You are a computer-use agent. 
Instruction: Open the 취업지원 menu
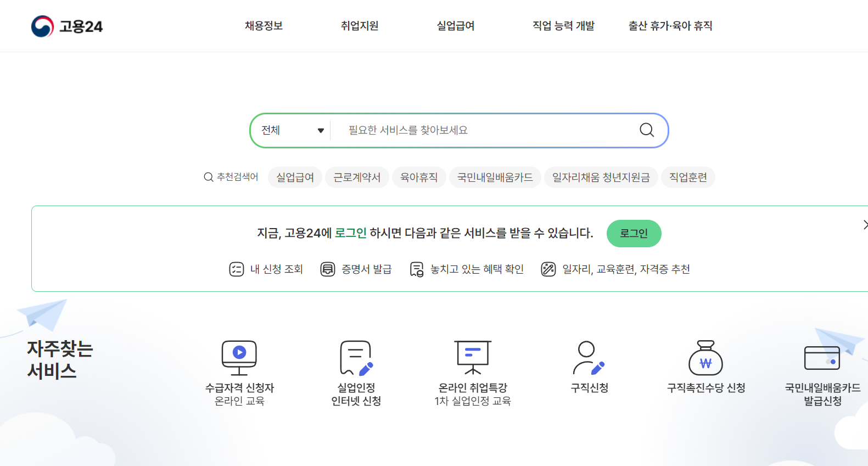[x=360, y=26]
